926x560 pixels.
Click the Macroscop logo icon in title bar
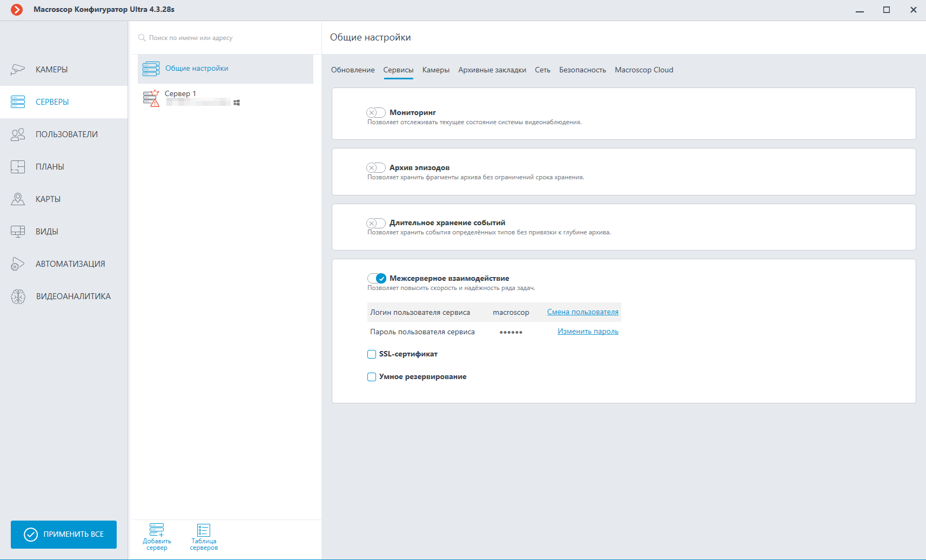coord(17,10)
